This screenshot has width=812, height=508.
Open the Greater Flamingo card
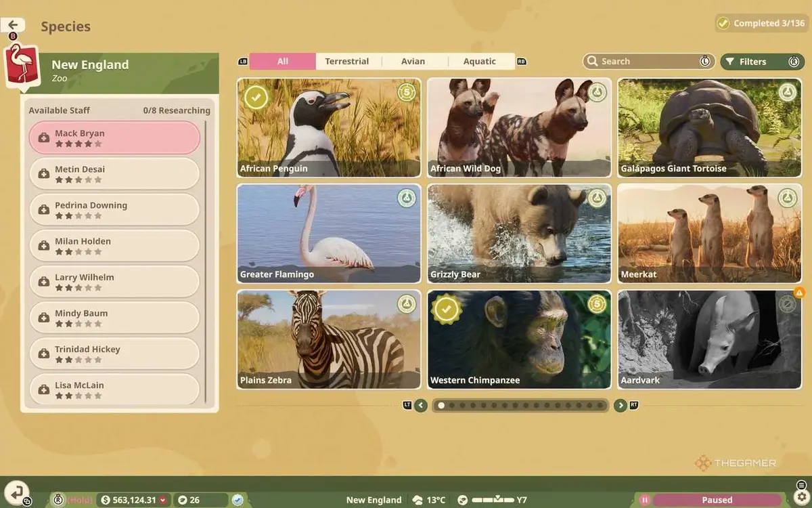329,234
